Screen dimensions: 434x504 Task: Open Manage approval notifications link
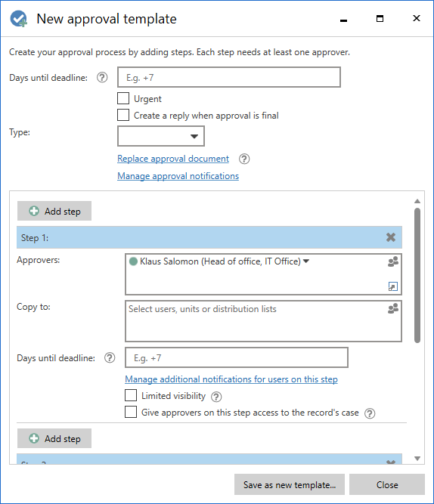[x=178, y=176]
